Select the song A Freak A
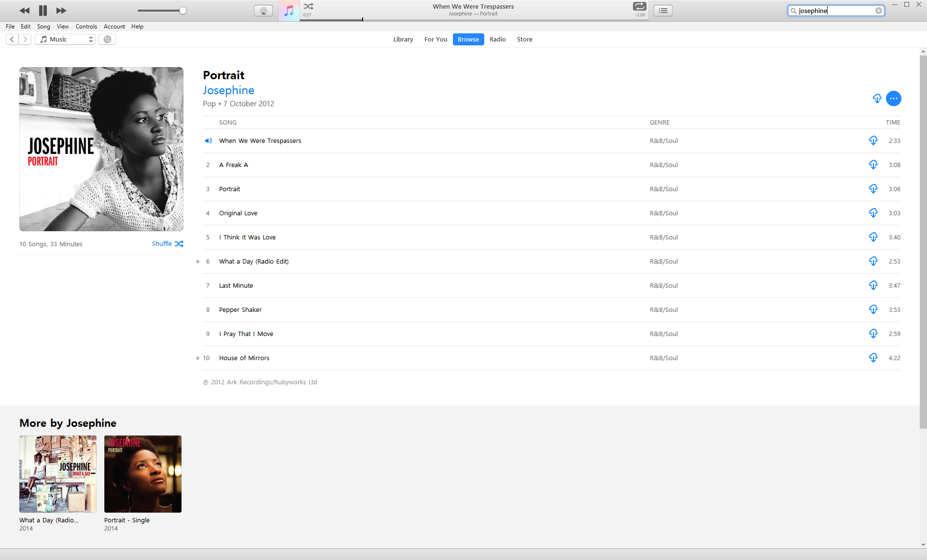Viewport: 927px width, 560px height. click(x=551, y=165)
